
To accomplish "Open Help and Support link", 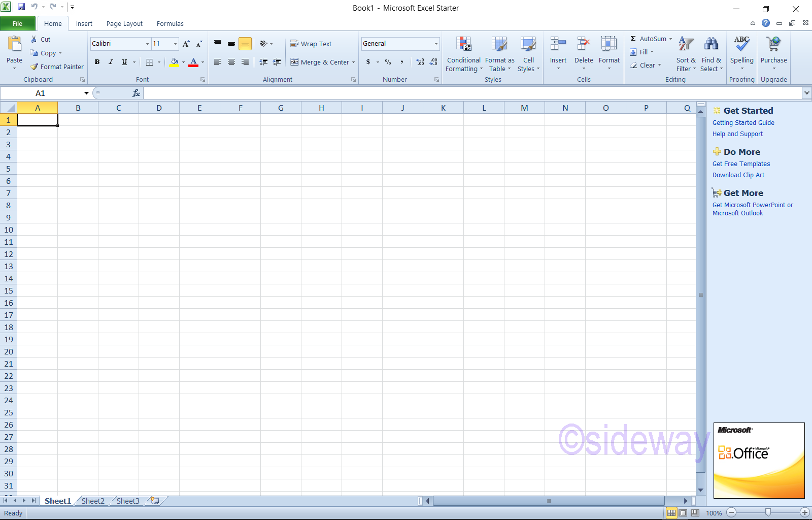I will (x=737, y=134).
